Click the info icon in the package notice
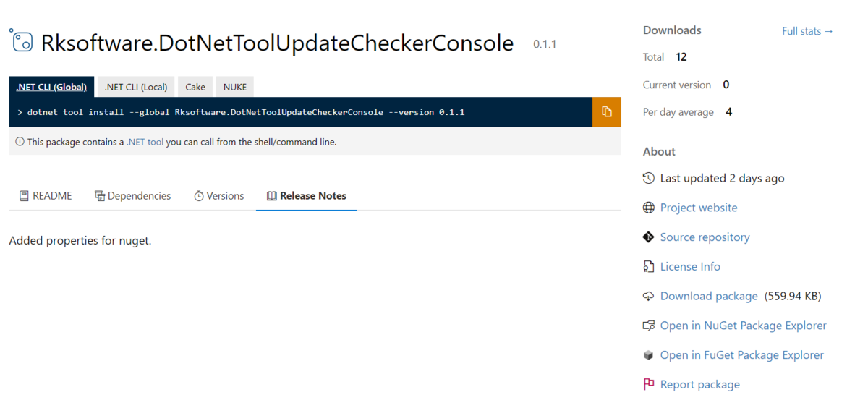The image size is (868, 408). (x=20, y=142)
